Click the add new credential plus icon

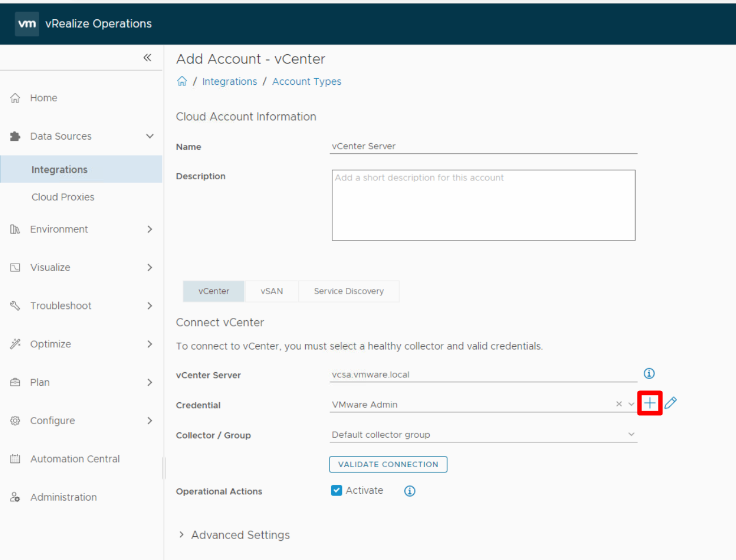(649, 403)
